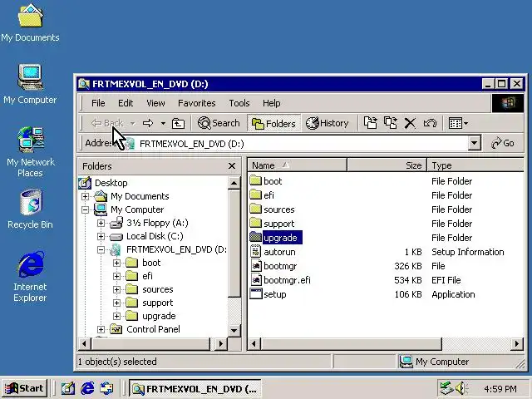Viewport: 532px width, 399px height.
Task: Launch Internet Explorer from quick launch
Action: click(87, 388)
